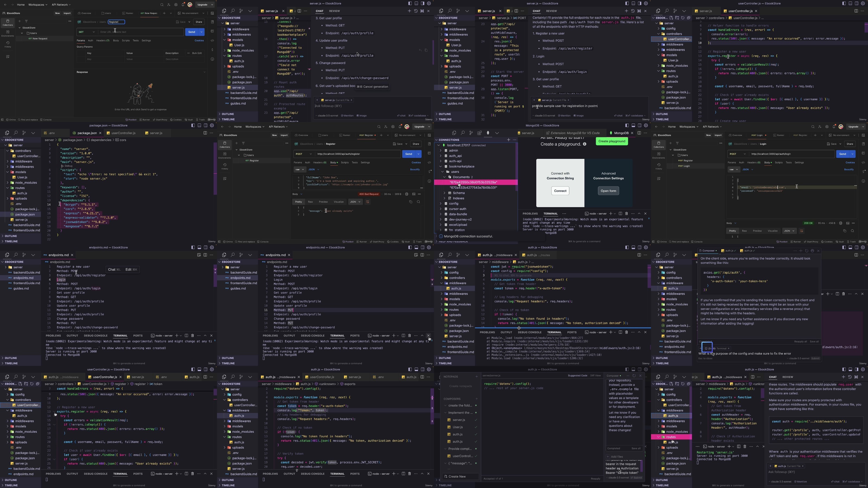Split the terminal in the MongoDB window panel
The height and width of the screenshot is (488, 868).
coord(620,214)
